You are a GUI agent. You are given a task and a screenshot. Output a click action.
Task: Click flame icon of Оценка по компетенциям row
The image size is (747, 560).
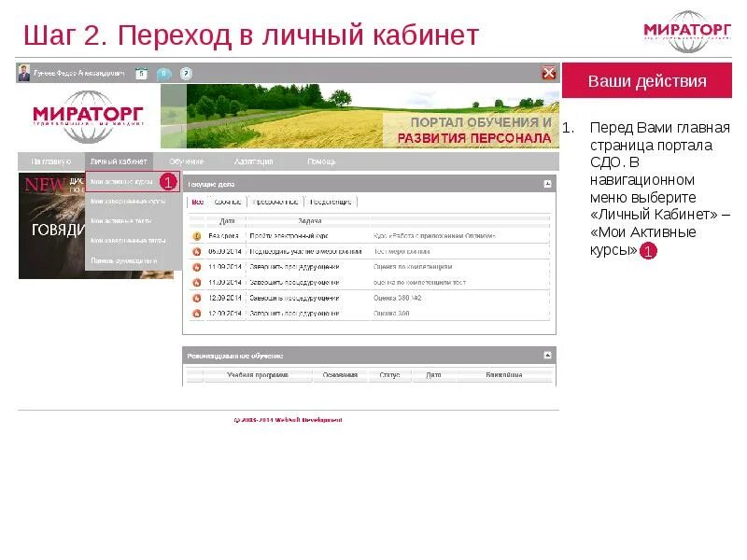196,267
